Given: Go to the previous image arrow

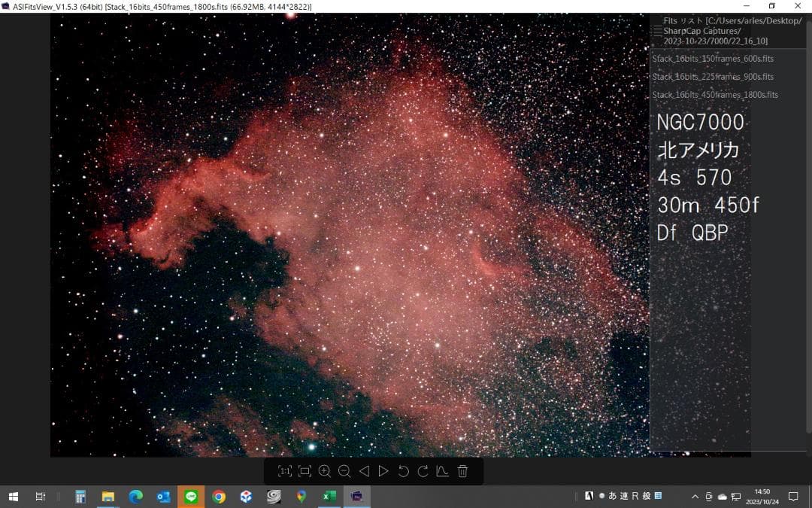Looking at the screenshot, I should click(x=364, y=471).
